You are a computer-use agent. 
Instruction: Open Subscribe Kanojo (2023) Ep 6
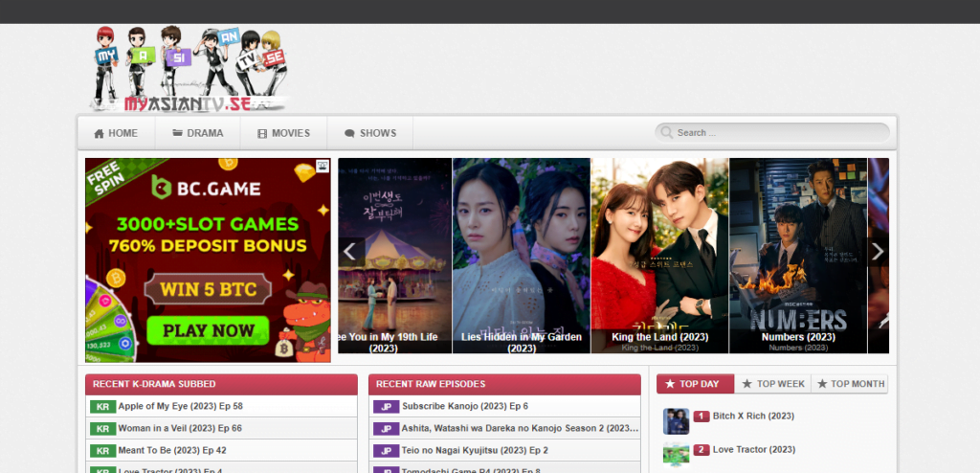(x=465, y=407)
